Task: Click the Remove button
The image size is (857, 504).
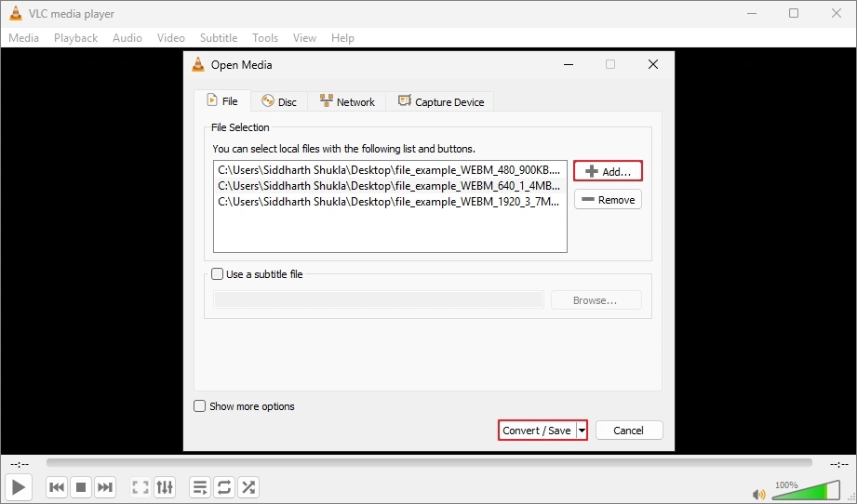Action: pos(608,199)
